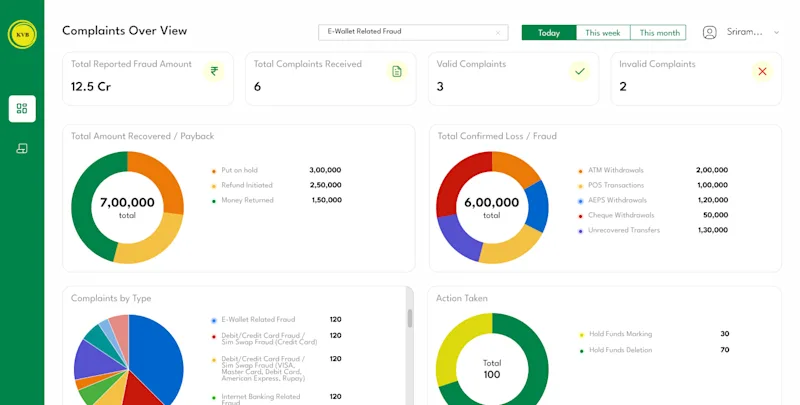The image size is (800, 405).
Task: Click the E-Wallet Related Fraud legend dot
Action: click(214, 321)
